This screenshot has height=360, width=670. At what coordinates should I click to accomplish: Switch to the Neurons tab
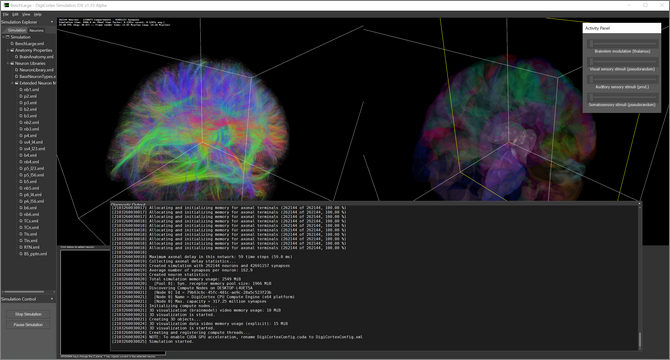pyautogui.click(x=36, y=30)
